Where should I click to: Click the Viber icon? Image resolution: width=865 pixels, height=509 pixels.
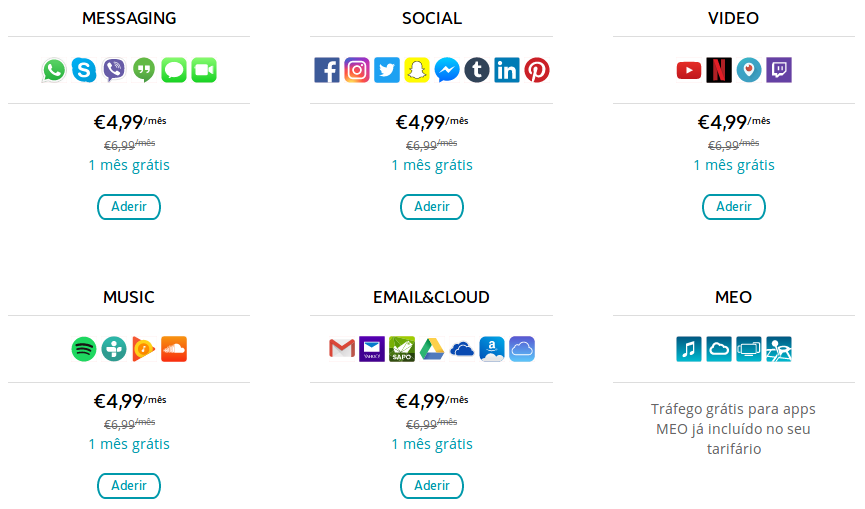(x=114, y=70)
